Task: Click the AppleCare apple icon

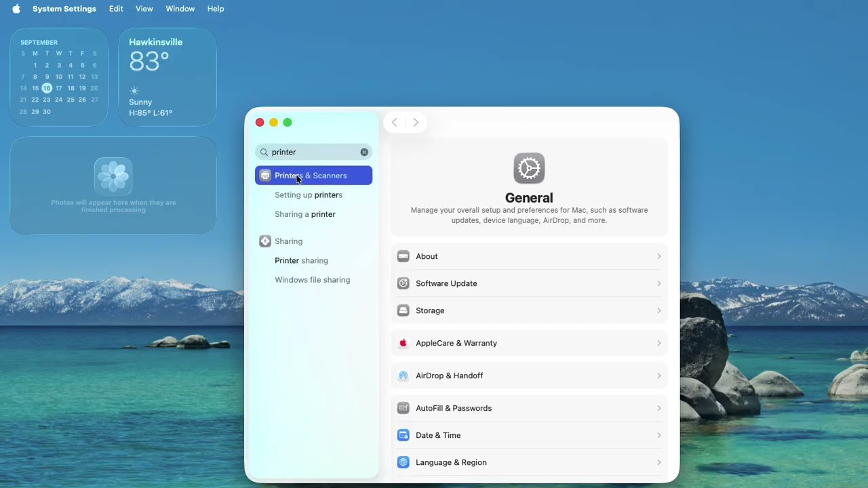Action: (403, 343)
